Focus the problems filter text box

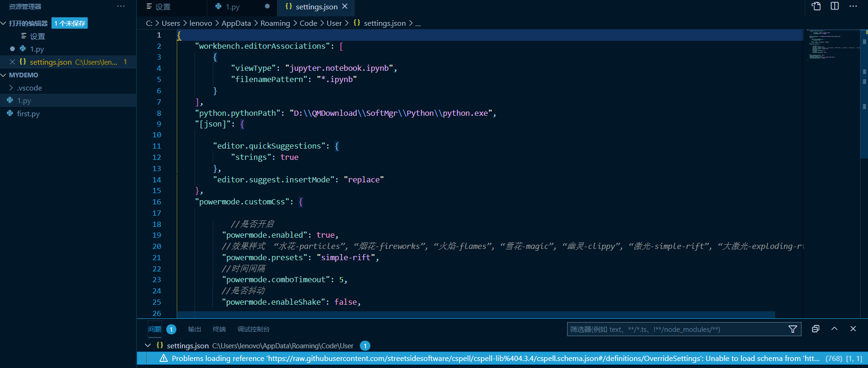pos(675,329)
